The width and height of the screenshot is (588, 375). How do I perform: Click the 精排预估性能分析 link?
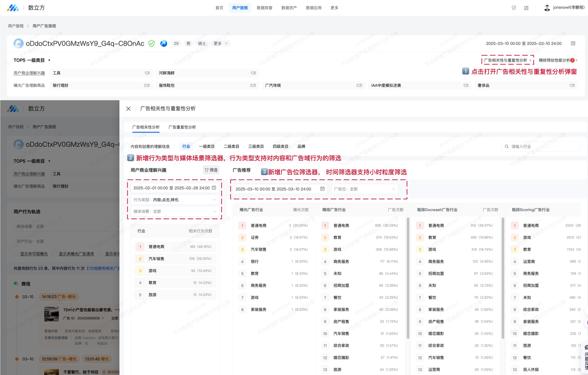[555, 60]
